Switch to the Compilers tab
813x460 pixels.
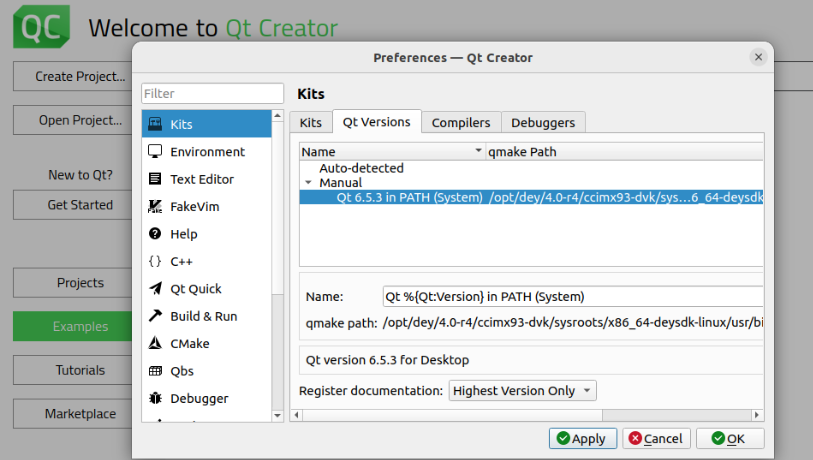[461, 122]
